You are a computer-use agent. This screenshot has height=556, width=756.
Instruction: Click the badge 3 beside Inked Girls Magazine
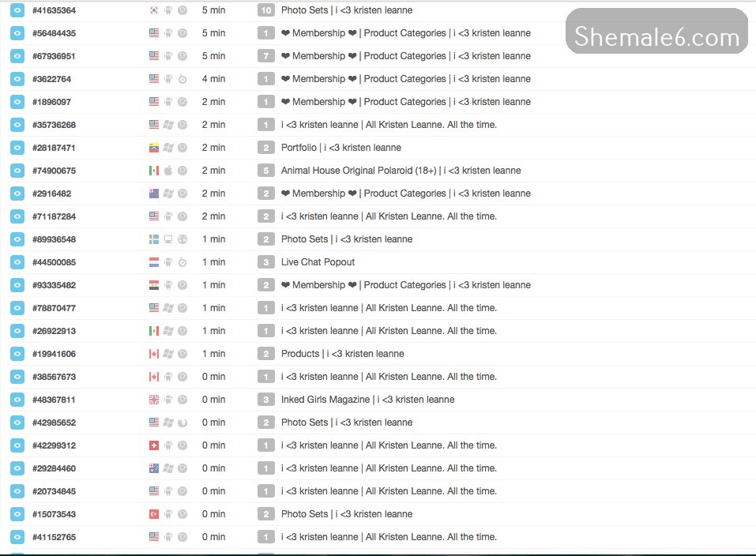click(266, 400)
